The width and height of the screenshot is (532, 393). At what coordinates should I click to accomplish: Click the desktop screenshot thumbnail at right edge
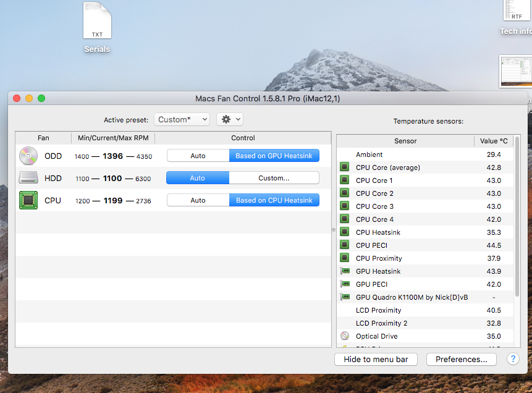(516, 71)
